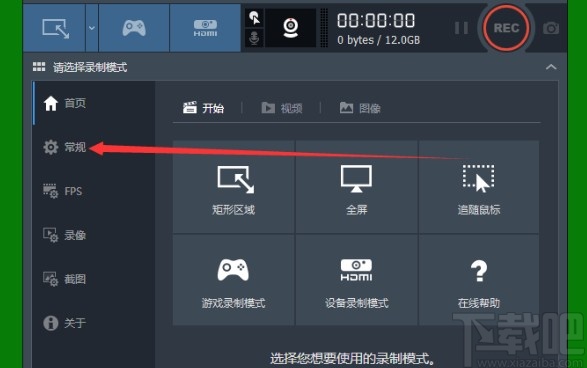587x368 pixels.
Task: Toggle mouse cursor effects icon
Action: [x=254, y=18]
